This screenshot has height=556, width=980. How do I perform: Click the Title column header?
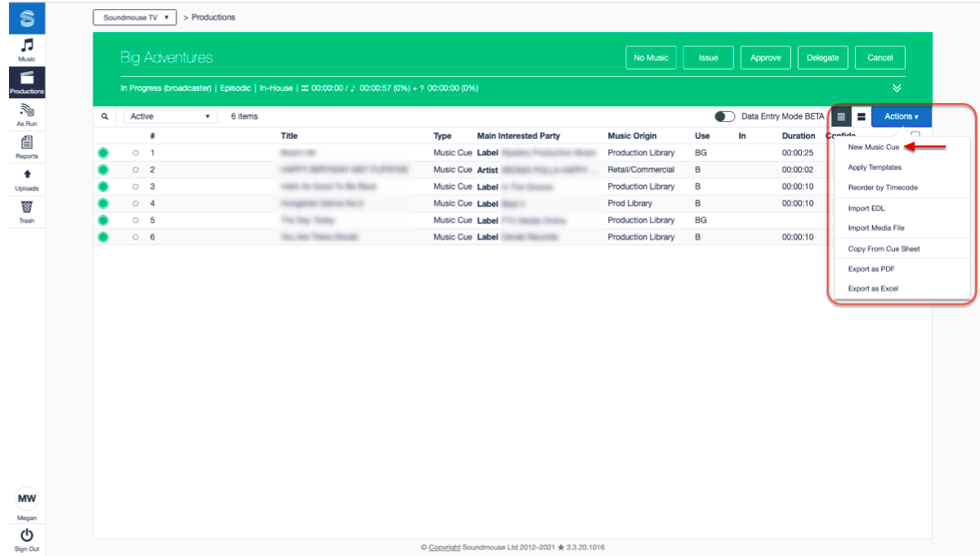289,136
